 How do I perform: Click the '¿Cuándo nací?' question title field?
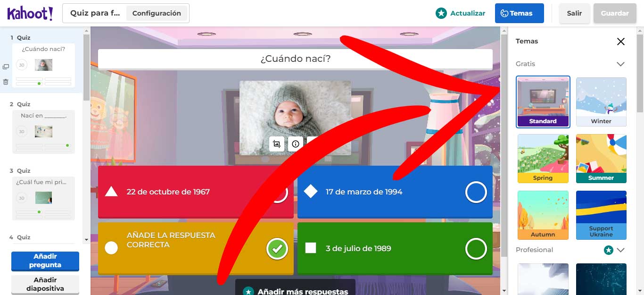click(x=295, y=59)
